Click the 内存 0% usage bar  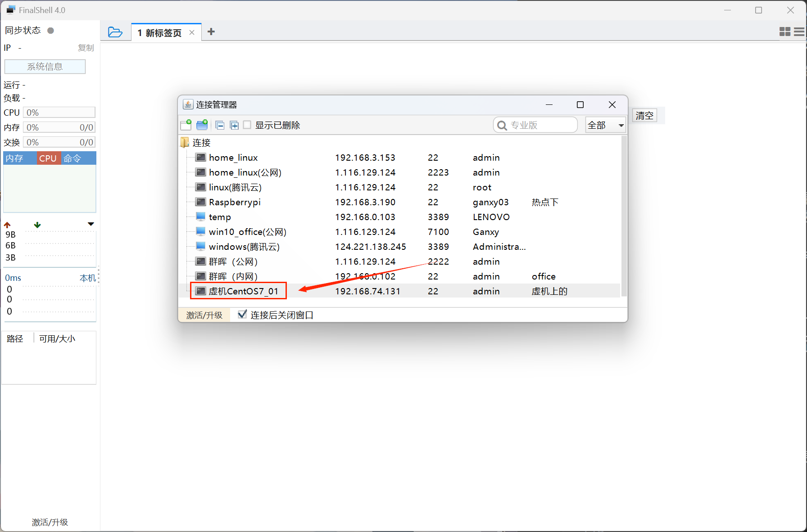tap(59, 127)
